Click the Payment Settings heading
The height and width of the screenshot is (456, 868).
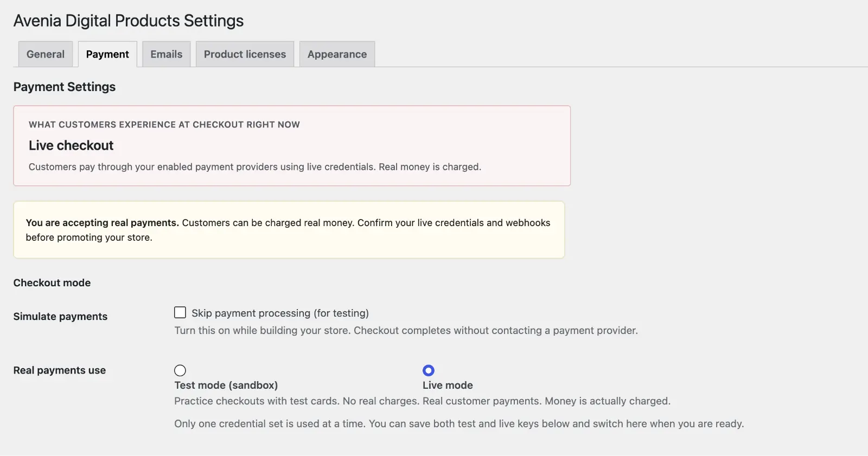click(65, 87)
